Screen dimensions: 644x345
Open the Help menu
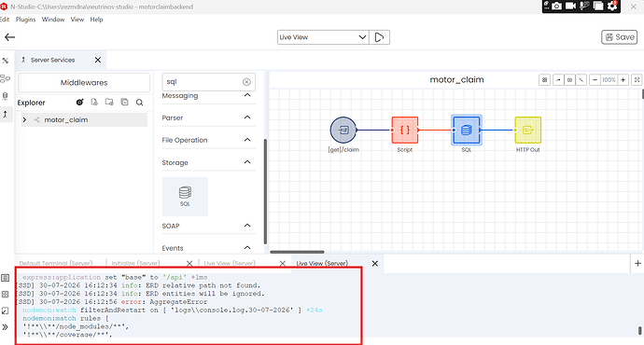click(x=96, y=20)
